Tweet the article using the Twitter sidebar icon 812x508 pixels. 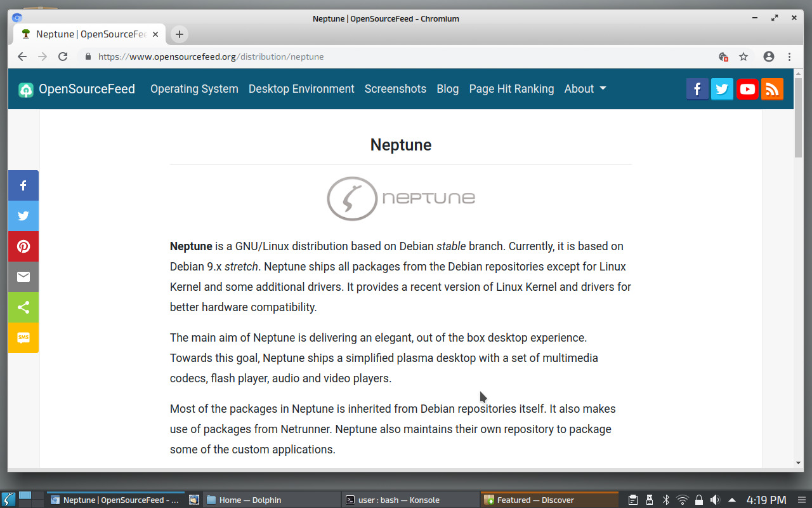(23, 216)
